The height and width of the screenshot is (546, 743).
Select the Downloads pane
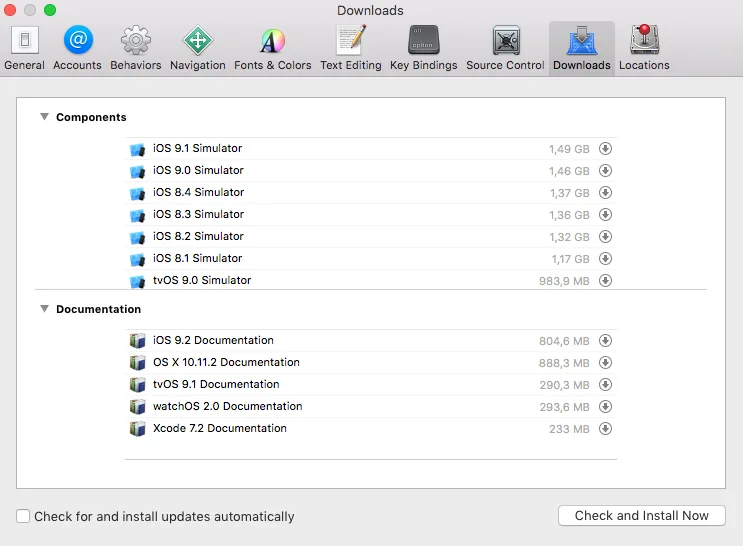[582, 48]
